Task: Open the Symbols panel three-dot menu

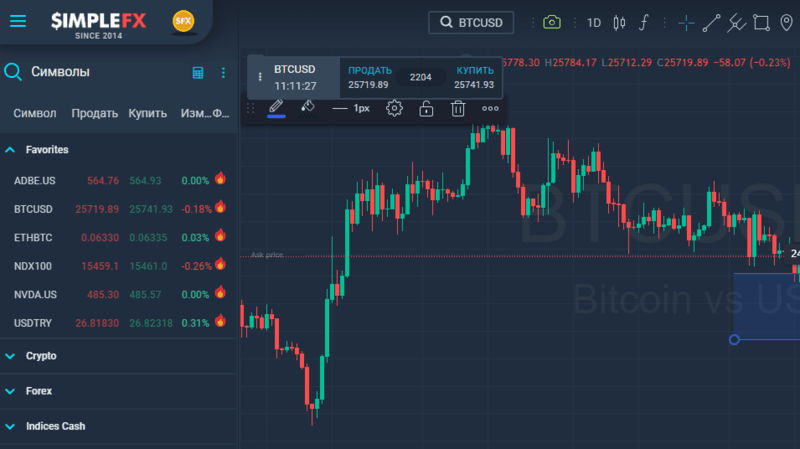Action: tap(223, 72)
